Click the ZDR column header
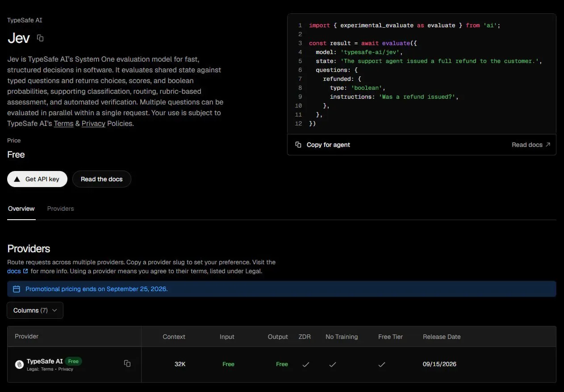The width and height of the screenshot is (564, 392). pyautogui.click(x=305, y=337)
